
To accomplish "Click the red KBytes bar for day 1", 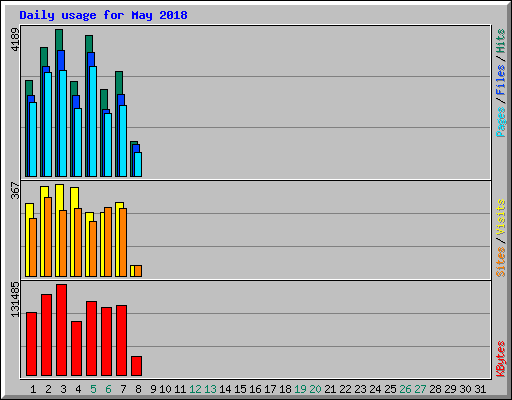I will coord(31,344).
